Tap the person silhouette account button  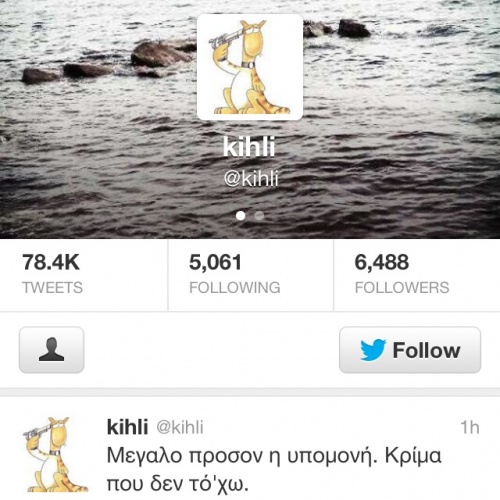click(x=51, y=350)
